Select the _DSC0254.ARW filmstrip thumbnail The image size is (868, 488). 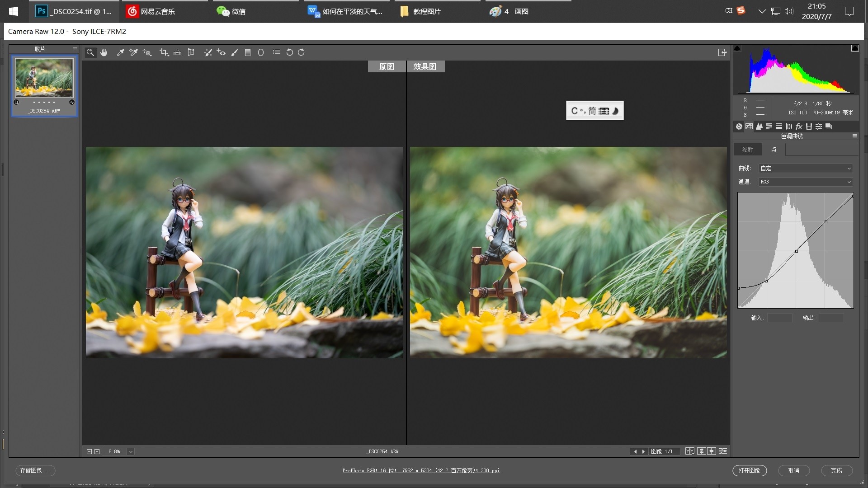coord(44,77)
